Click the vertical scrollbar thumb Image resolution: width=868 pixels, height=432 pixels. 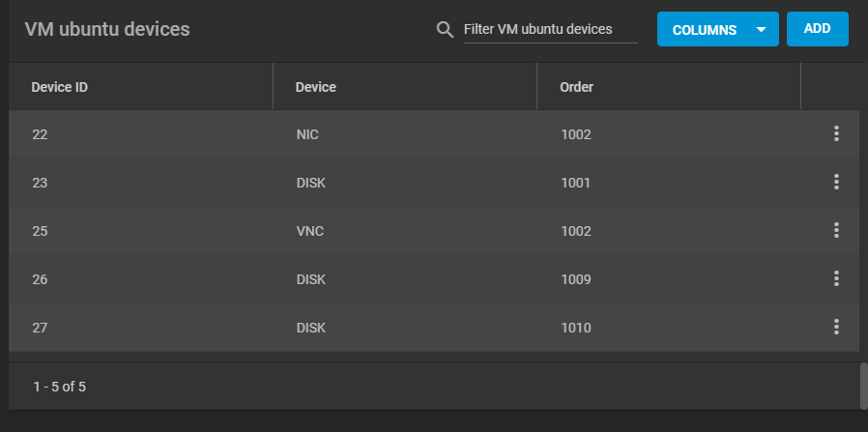(863, 386)
